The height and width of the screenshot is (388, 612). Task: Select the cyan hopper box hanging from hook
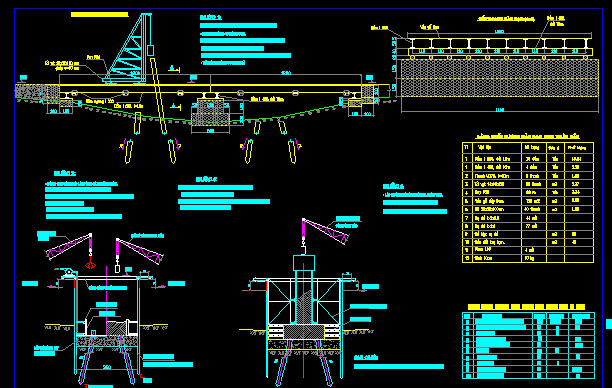tap(304, 263)
